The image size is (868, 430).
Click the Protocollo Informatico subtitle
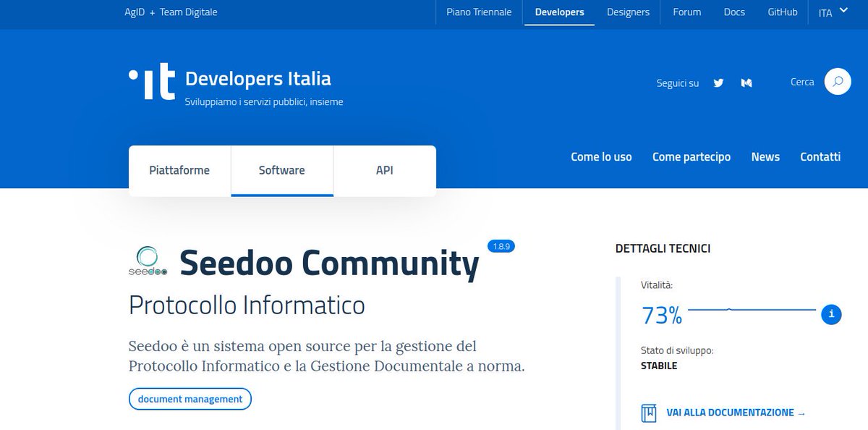[247, 305]
